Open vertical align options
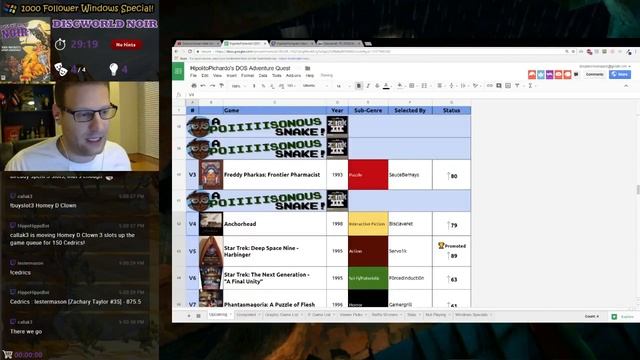 click(x=451, y=86)
